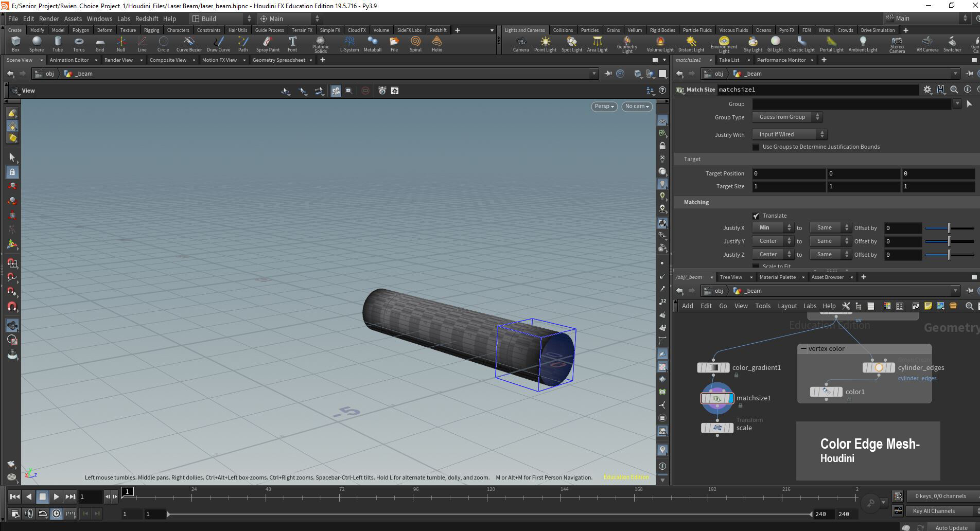Adjust the Justify X offset slider
This screenshot has height=531, width=980.
click(949, 228)
